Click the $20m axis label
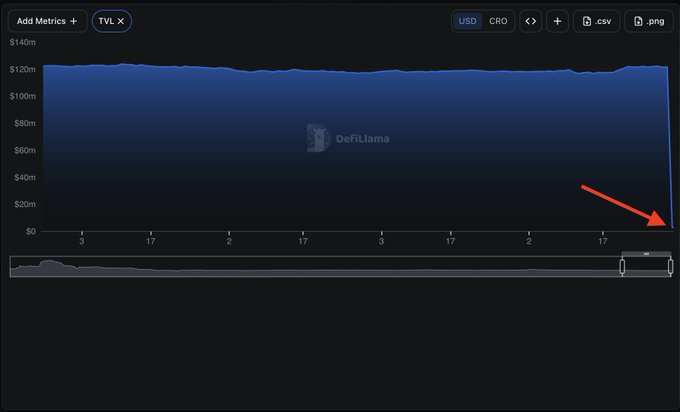680x412 pixels. pyautogui.click(x=25, y=204)
